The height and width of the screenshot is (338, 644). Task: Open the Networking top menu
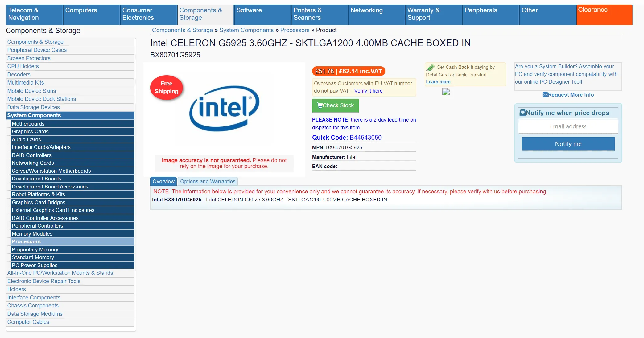376,14
